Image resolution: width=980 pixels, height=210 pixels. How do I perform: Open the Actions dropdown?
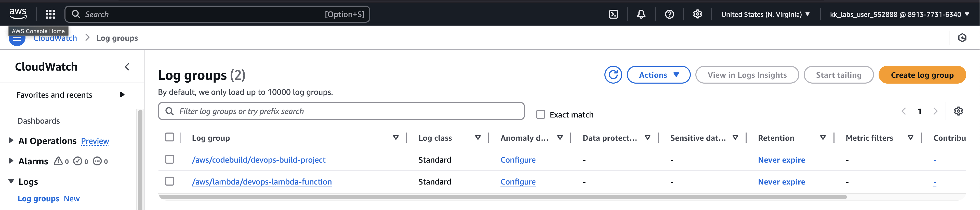click(x=658, y=75)
